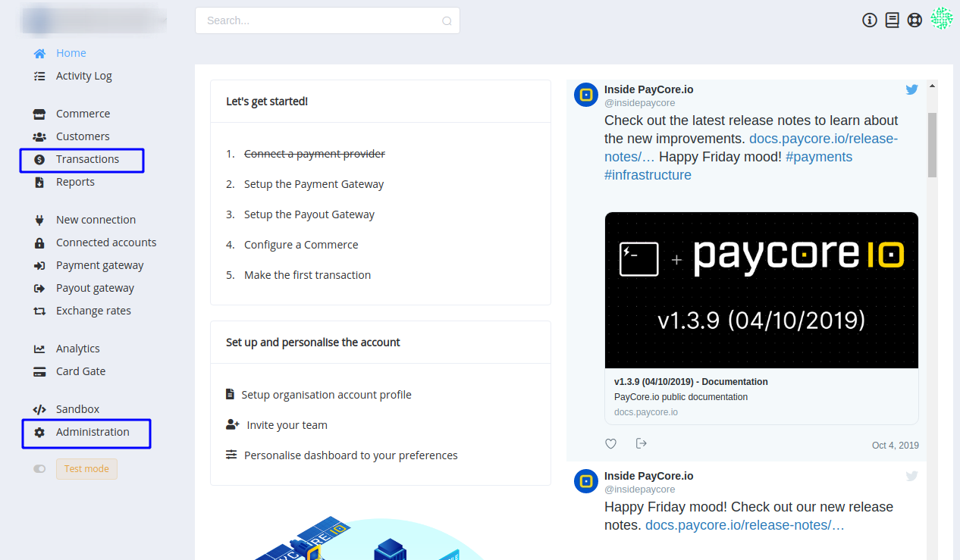Click the Customers people icon
The height and width of the screenshot is (560, 960).
click(39, 137)
